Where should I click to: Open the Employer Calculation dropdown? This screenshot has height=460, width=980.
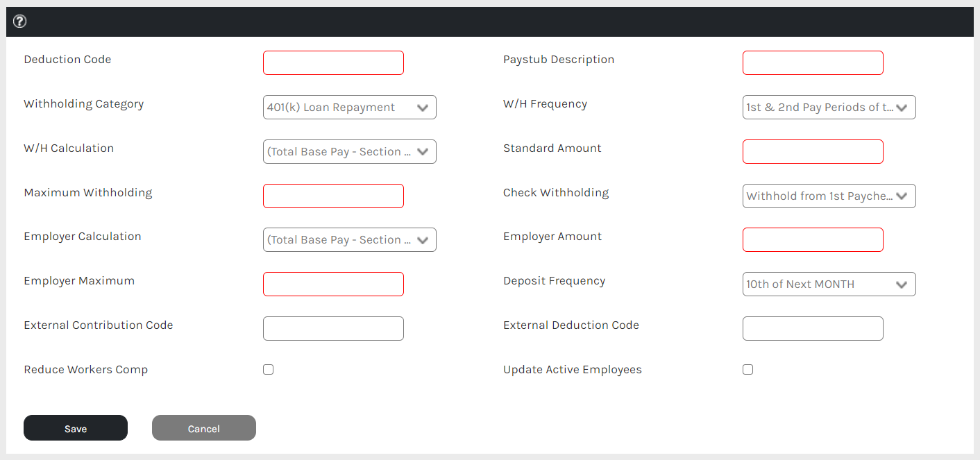[350, 239]
